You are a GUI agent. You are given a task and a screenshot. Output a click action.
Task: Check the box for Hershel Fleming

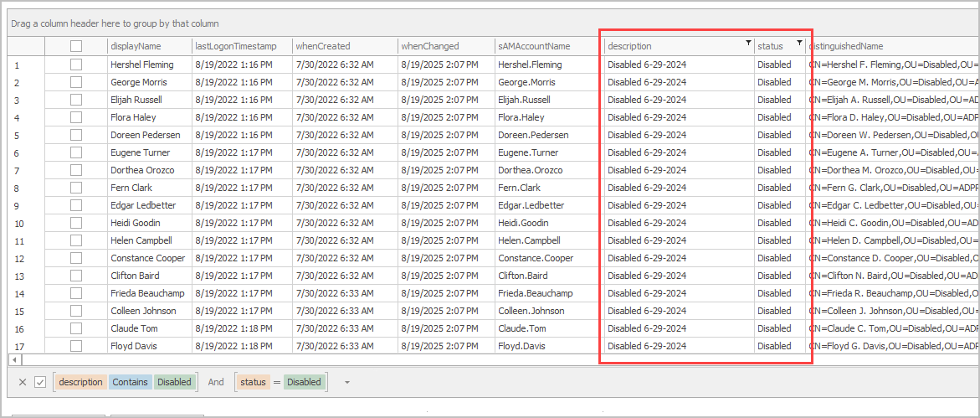tap(76, 65)
